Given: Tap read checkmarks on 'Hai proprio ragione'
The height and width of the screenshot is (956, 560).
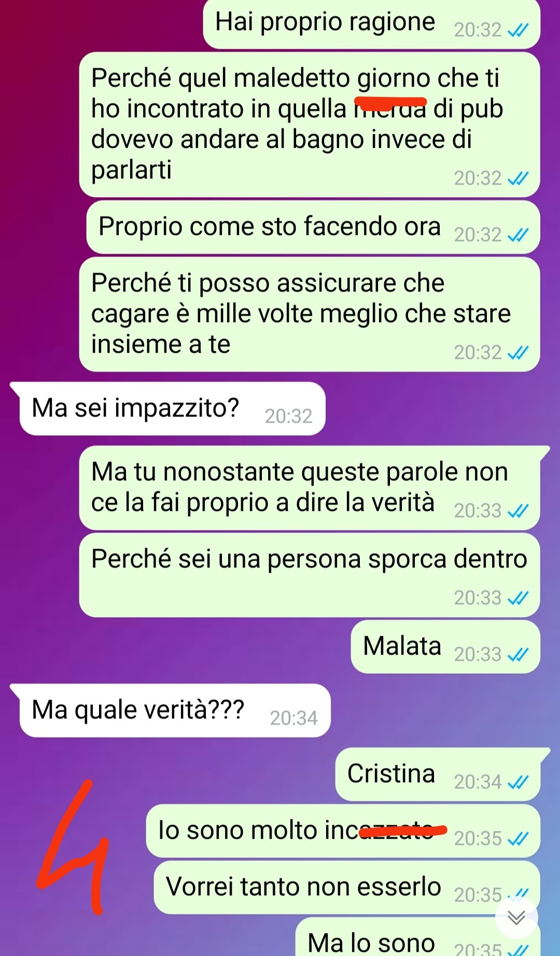Looking at the screenshot, I should 518,31.
